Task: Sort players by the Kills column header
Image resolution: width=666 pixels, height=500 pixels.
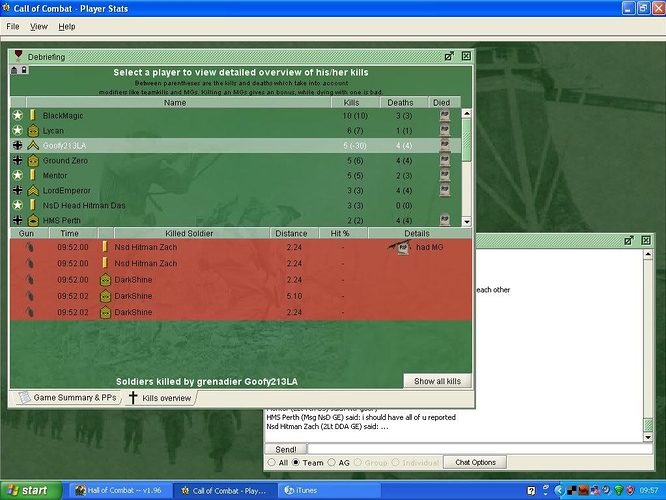Action: click(x=355, y=102)
